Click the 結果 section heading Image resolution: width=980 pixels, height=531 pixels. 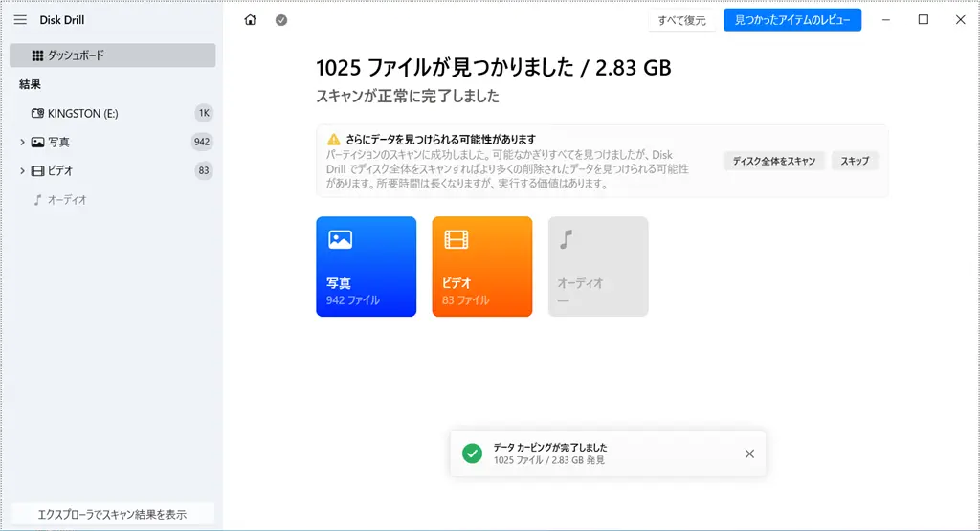[x=30, y=84]
